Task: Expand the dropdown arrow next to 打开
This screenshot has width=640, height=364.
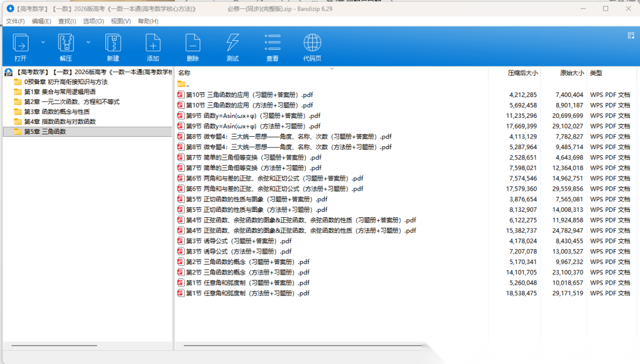Action: [x=43, y=42]
